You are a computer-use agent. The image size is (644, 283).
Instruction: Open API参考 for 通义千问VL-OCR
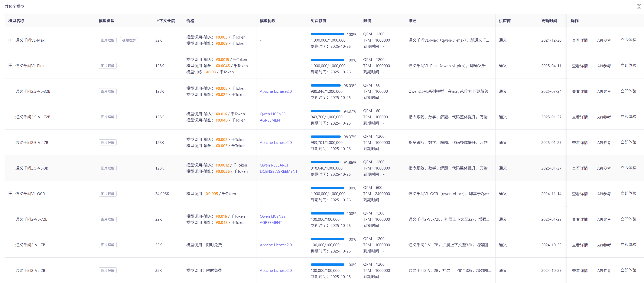[x=604, y=194]
